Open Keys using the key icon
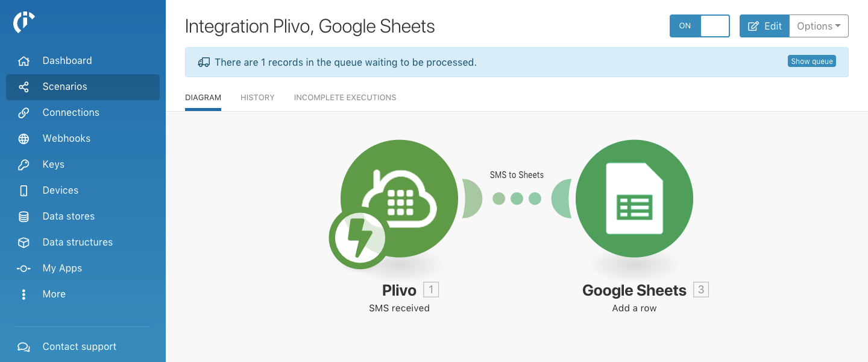The height and width of the screenshot is (362, 868). pos(24,165)
